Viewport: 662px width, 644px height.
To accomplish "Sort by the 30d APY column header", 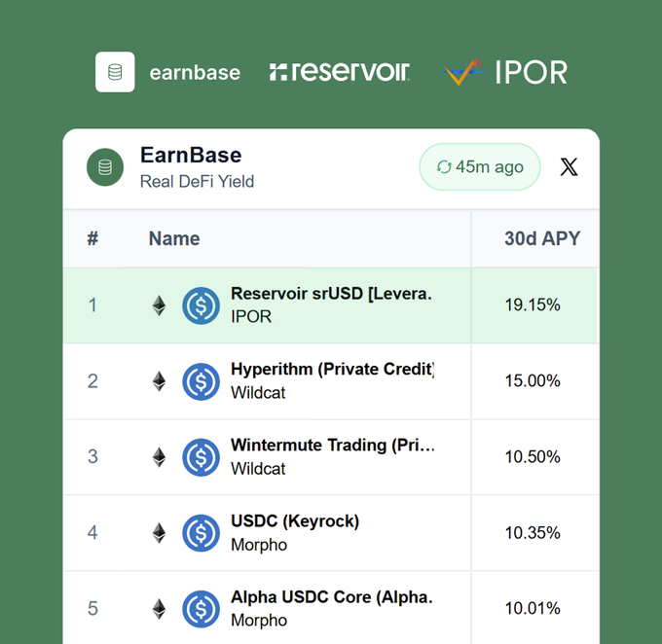I will tap(542, 238).
